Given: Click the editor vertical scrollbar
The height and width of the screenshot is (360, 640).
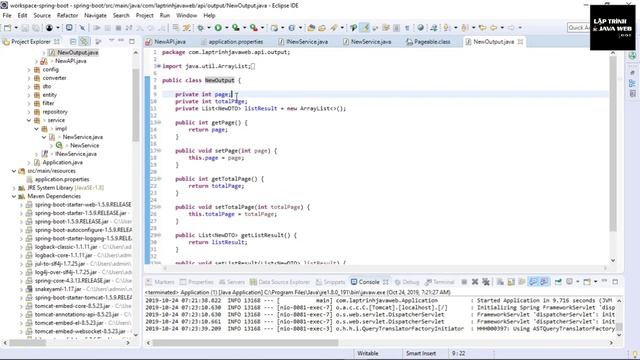Looking at the screenshot, I should [x=613, y=144].
